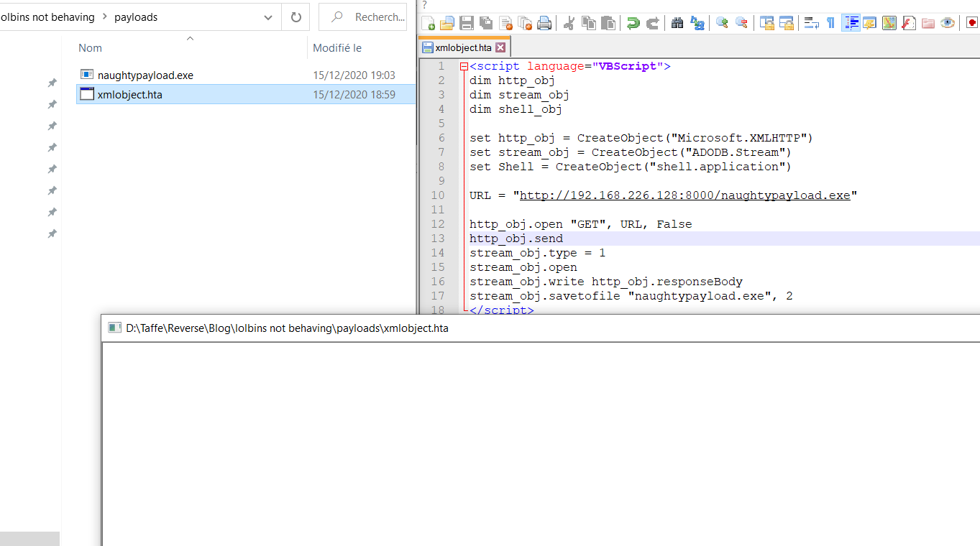Screen dimensions: 980x546
Task: Expand breadcrumb chevron before payloads
Action: tap(104, 17)
